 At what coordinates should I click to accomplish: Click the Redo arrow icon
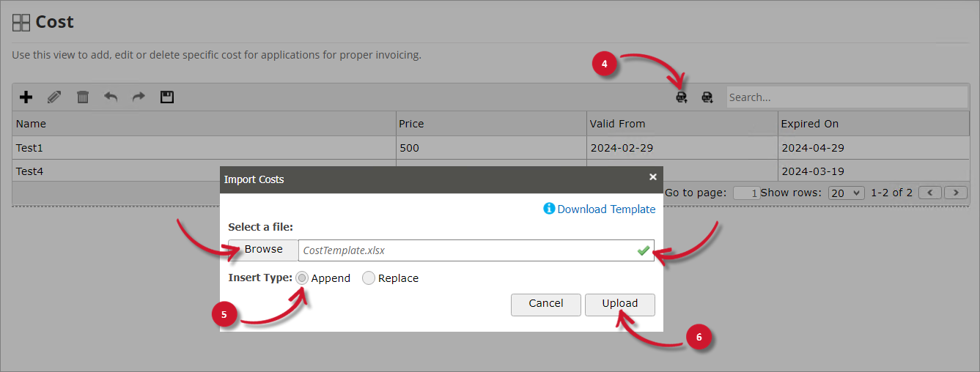click(x=139, y=97)
